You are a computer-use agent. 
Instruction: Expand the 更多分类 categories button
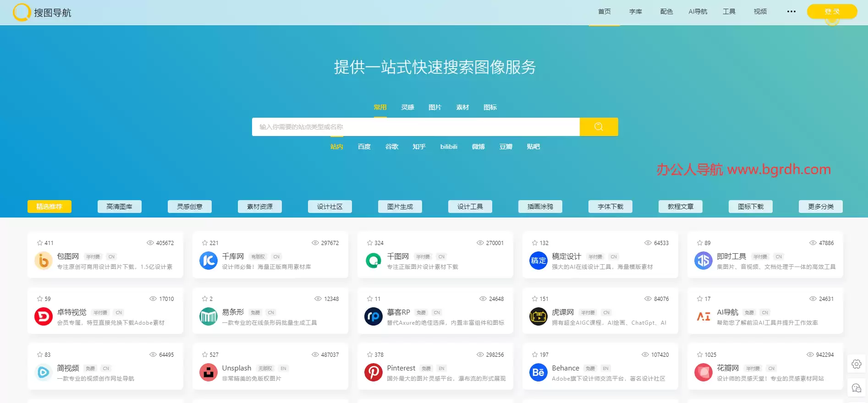pos(821,207)
